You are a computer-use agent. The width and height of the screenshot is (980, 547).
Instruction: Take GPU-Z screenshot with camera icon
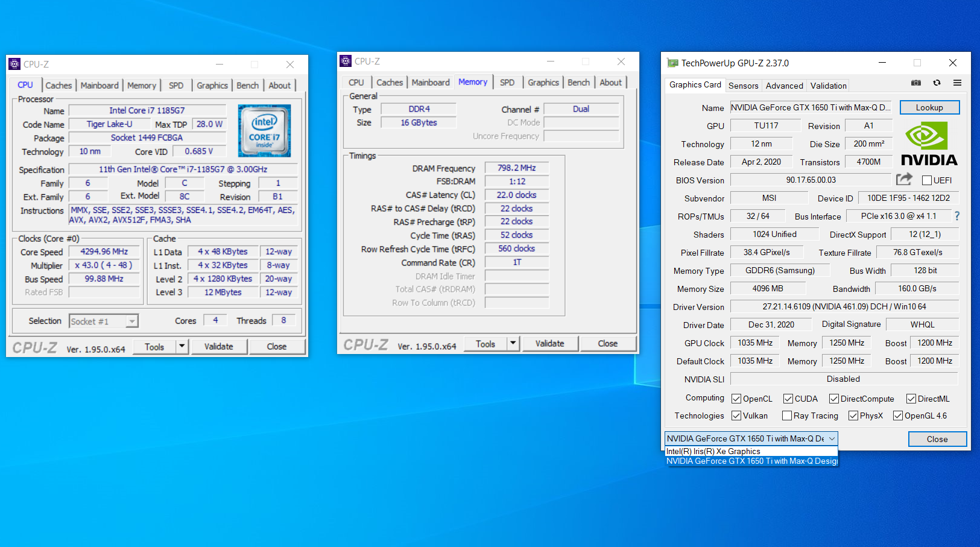916,83
